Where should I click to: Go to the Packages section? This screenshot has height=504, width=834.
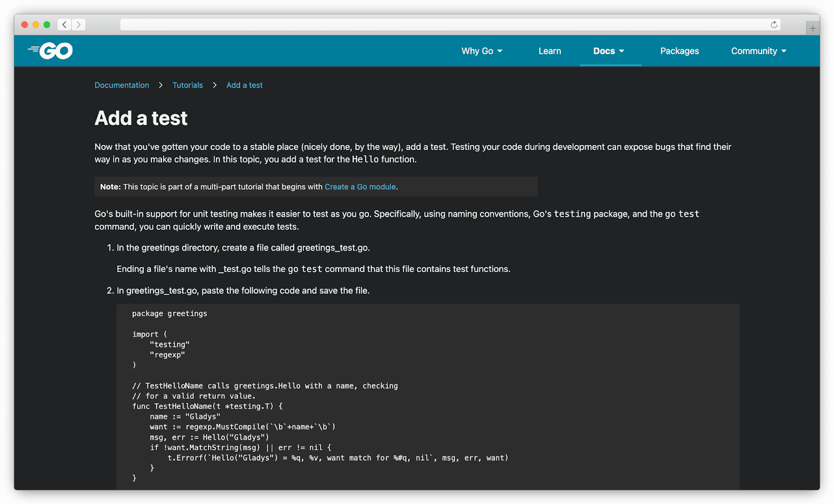click(679, 51)
